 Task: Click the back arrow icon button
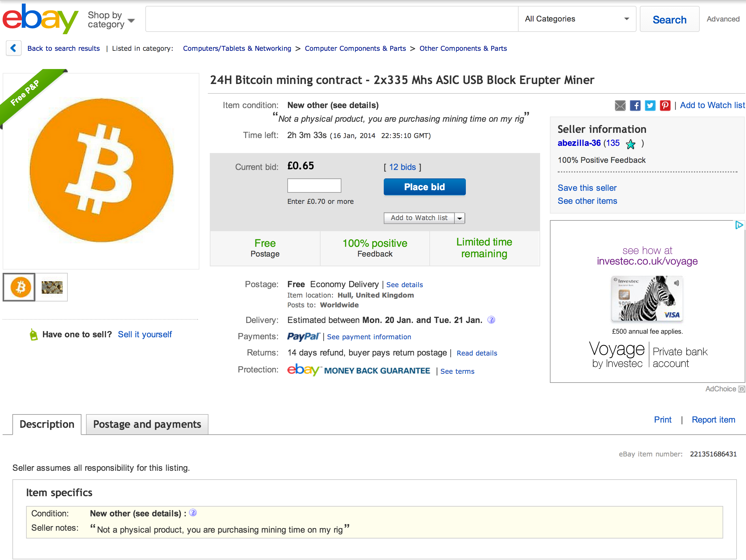pyautogui.click(x=13, y=48)
